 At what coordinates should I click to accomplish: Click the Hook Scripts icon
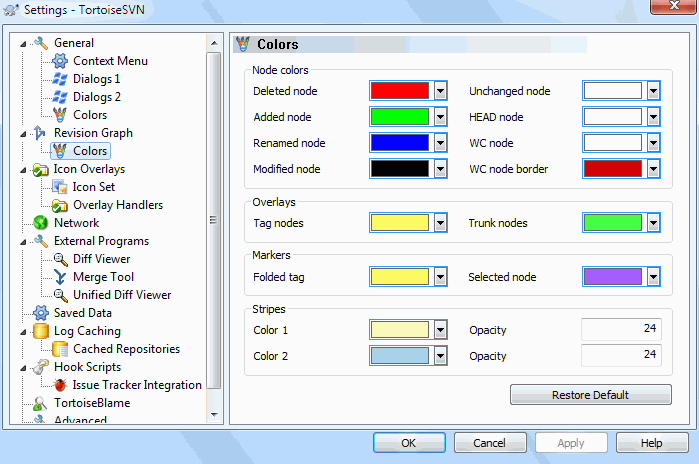(x=41, y=367)
